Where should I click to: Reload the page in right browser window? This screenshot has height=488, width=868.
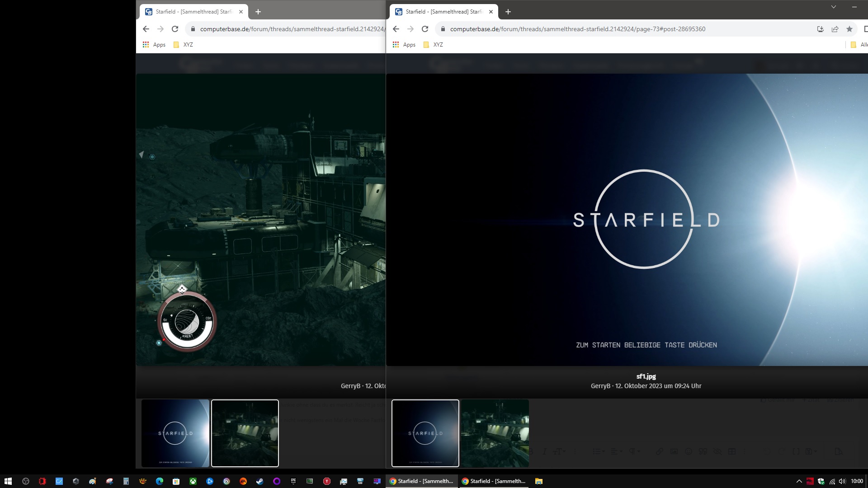pyautogui.click(x=425, y=29)
